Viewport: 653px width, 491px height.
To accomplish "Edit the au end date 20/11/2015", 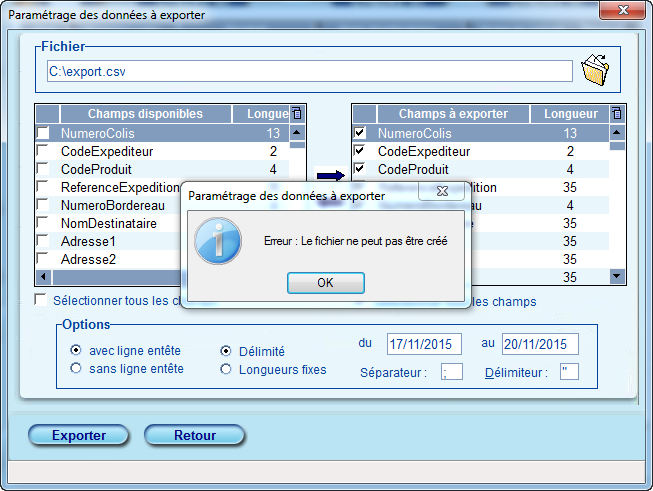I will tap(540, 344).
